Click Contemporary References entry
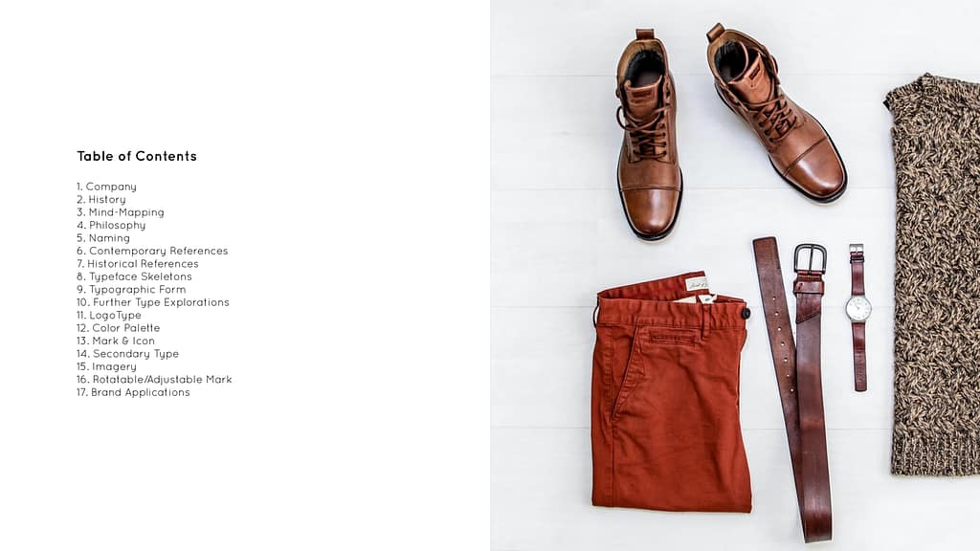The height and width of the screenshot is (551, 980). tap(152, 251)
